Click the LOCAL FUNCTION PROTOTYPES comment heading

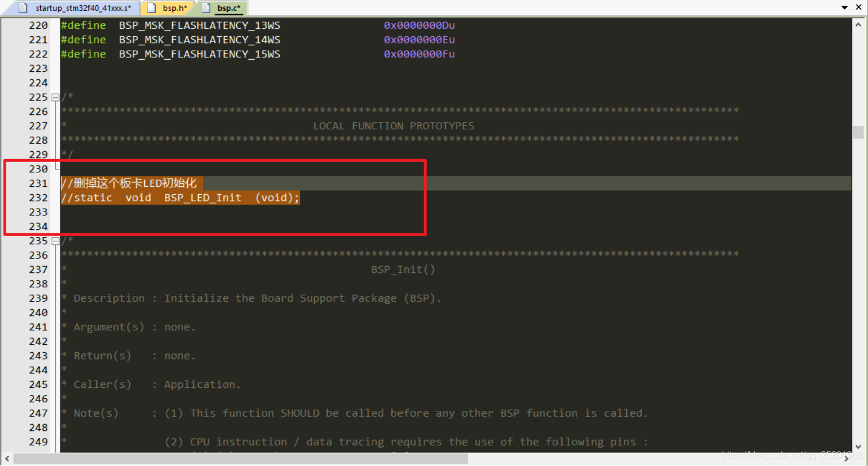pyautogui.click(x=394, y=126)
